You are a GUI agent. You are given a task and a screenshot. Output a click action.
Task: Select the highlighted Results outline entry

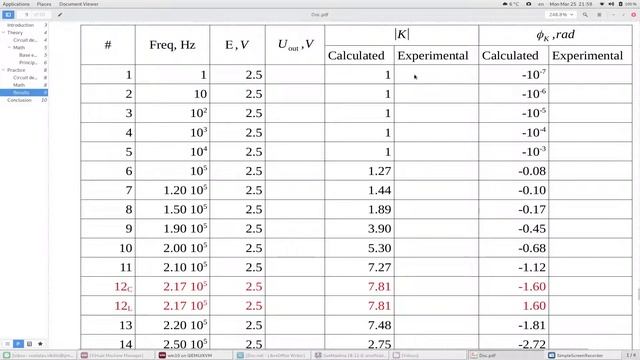point(24,92)
